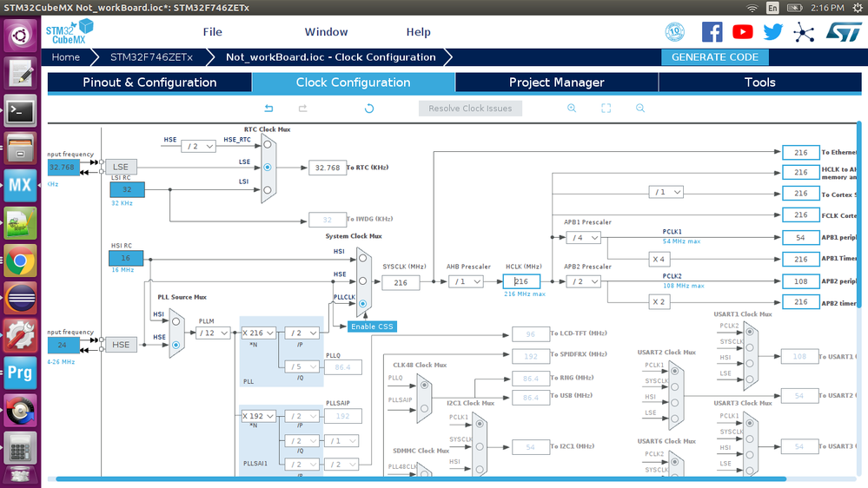Image resolution: width=868 pixels, height=488 pixels.
Task: Open APB2 Prescaler /2 dropdown
Action: tap(584, 281)
